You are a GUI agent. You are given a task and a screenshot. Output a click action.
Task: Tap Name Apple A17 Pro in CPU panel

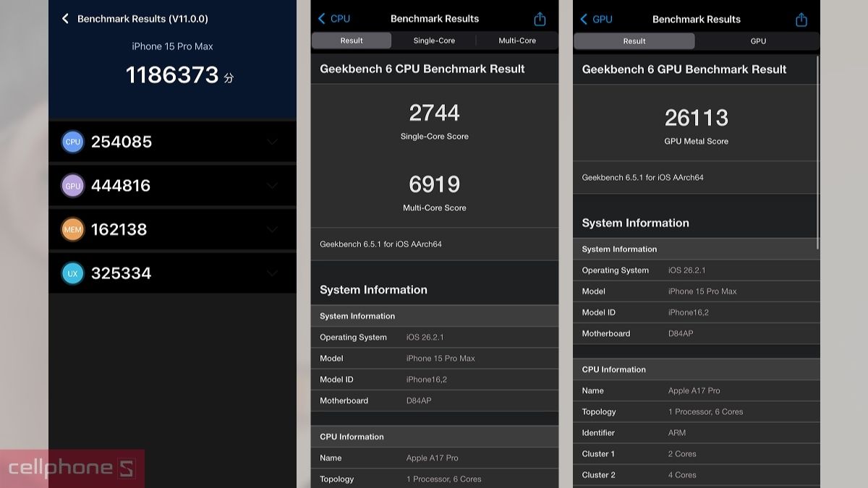click(x=435, y=458)
